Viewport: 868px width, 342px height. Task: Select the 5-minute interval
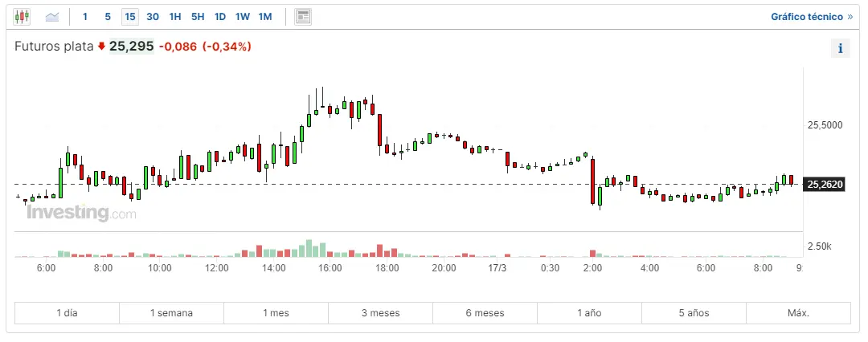[x=108, y=16]
